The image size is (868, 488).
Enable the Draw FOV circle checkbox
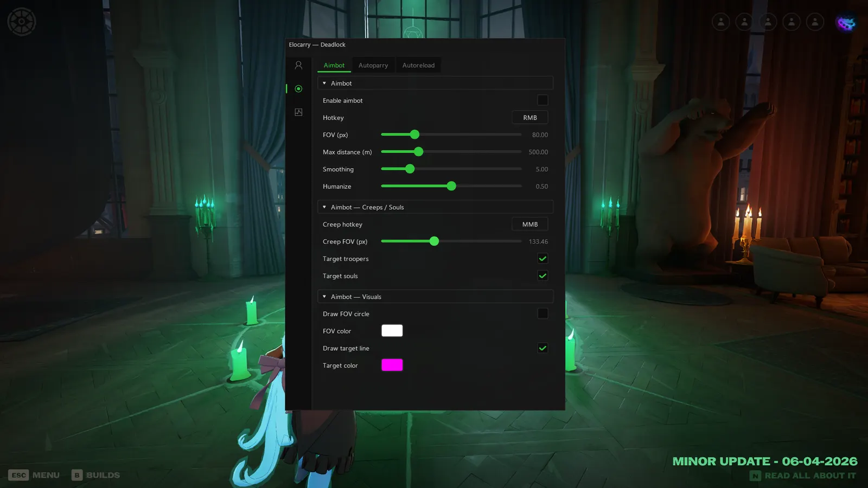(542, 314)
